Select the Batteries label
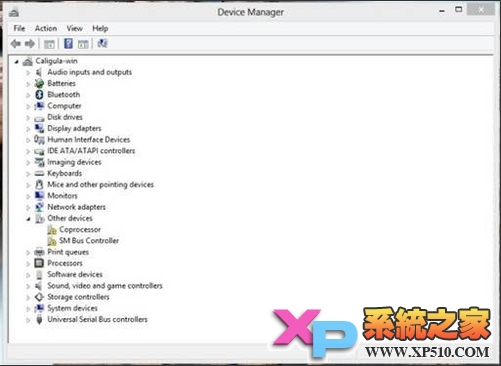 click(61, 83)
